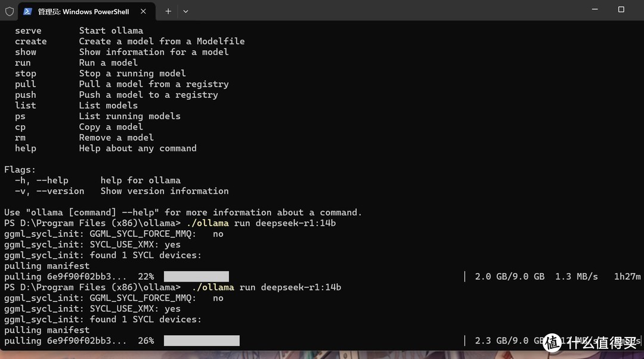Click the 'Use "ollama [command] --help"' line
Image resolution: width=644 pixels, height=359 pixels.
[183, 212]
